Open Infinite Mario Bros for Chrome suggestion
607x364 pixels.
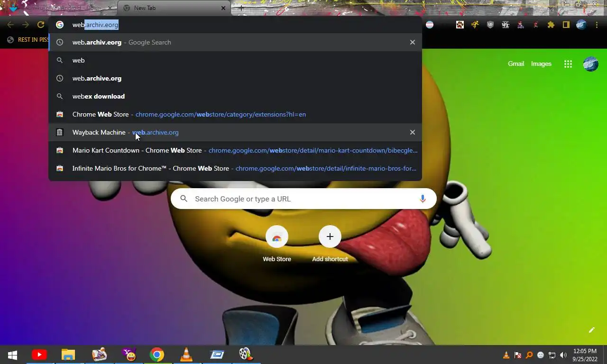[235, 168]
